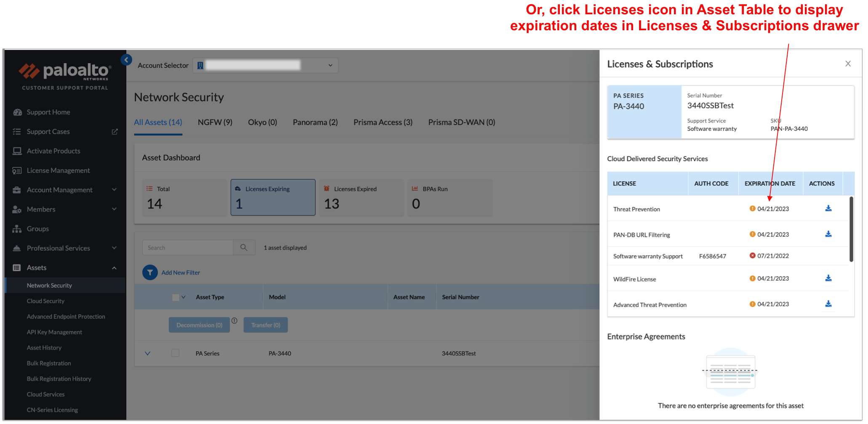Download the Threat Prevention license file
This screenshot has width=868, height=424.
828,208
